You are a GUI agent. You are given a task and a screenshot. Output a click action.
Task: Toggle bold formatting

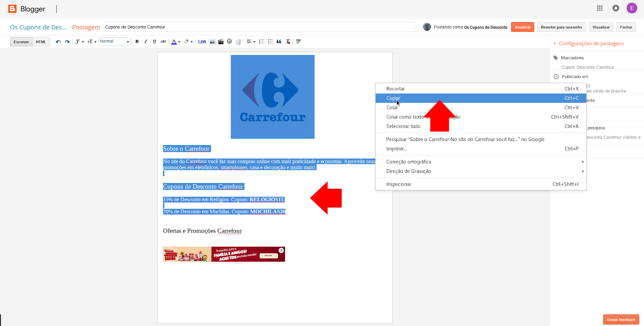pos(137,41)
